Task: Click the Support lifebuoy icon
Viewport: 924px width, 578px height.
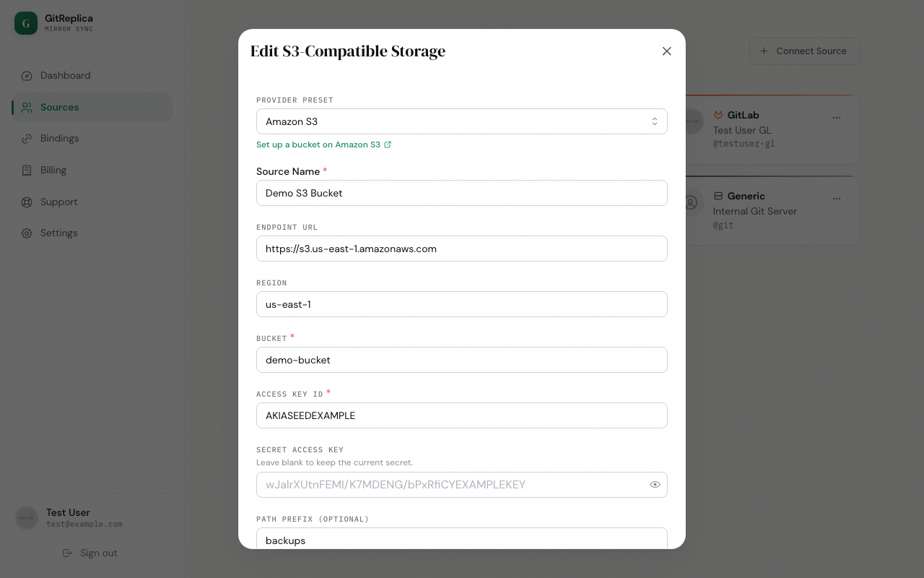Action: point(27,202)
